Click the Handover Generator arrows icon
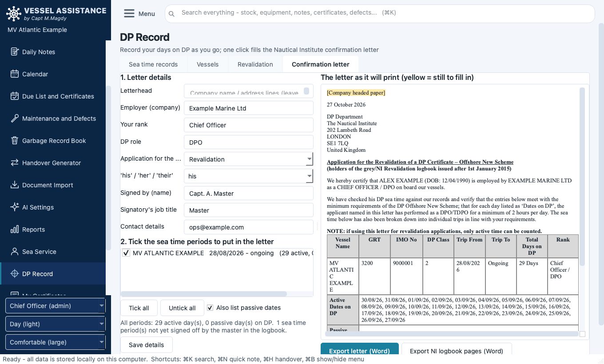 (x=15, y=162)
